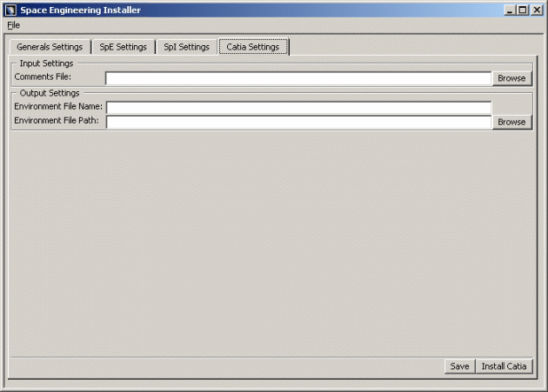Switch to the SpE Settings tab
The width and height of the screenshot is (548, 392).
click(123, 47)
